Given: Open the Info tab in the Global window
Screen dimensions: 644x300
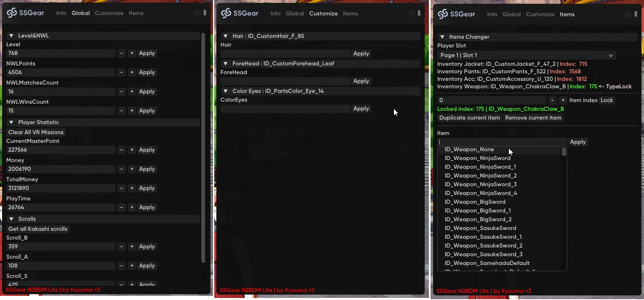Looking at the screenshot, I should [61, 13].
